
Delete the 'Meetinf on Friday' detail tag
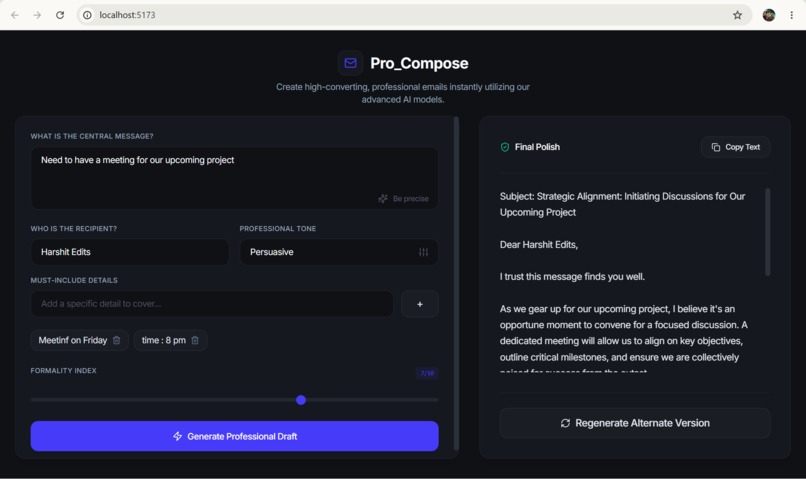click(117, 340)
